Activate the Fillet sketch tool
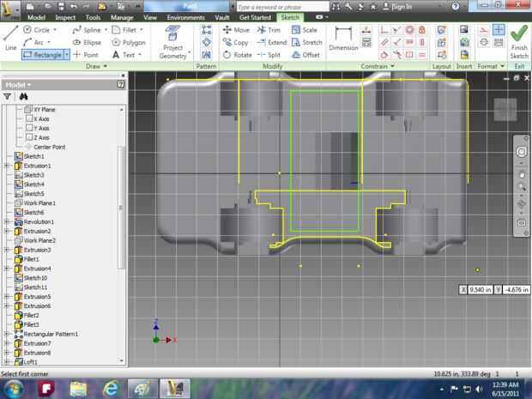Image resolution: width=532 pixels, height=399 pixels. tap(126, 30)
